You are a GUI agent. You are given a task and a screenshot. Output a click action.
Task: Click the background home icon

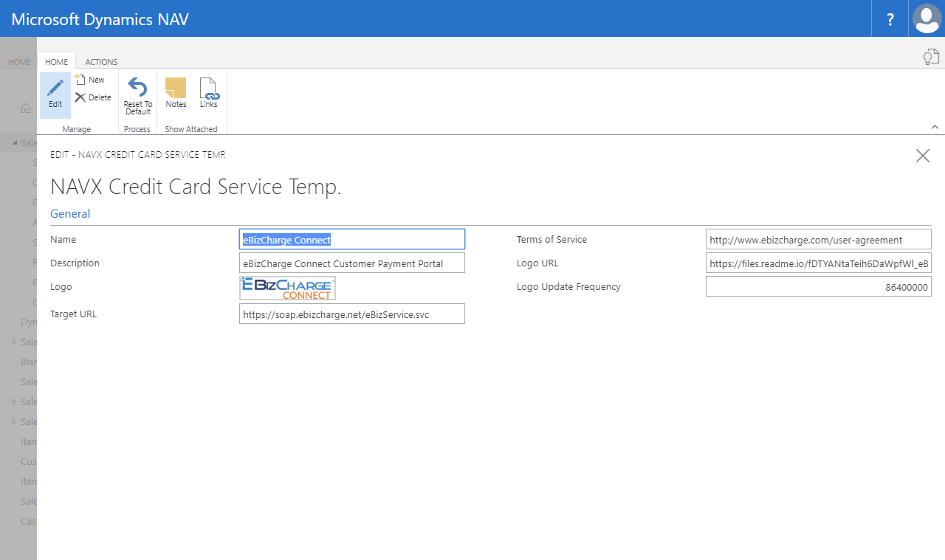[26, 108]
